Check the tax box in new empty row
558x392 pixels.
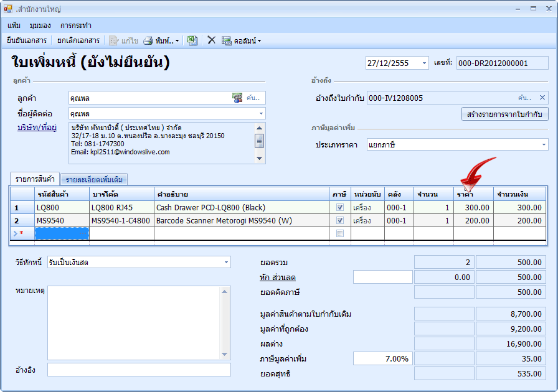[339, 233]
